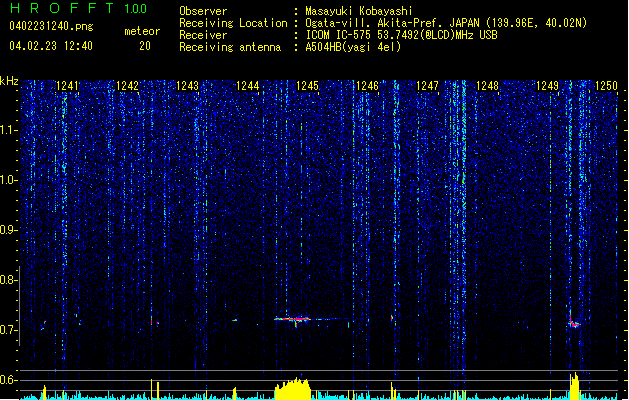The width and height of the screenshot is (629, 400).
Task: Click the wide yellow power peak near 1245
Action: tap(293, 388)
